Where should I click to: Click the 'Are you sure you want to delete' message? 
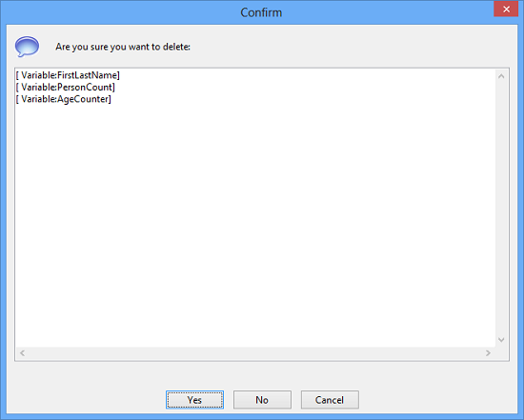pos(123,47)
